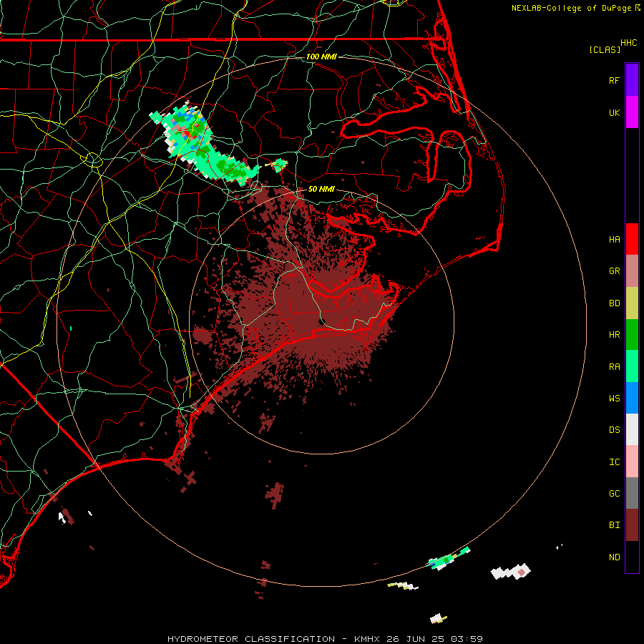
Task: Click the HHC product label
Action: click(x=629, y=43)
